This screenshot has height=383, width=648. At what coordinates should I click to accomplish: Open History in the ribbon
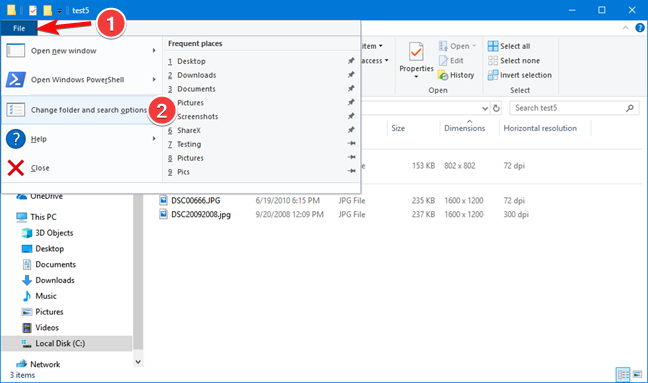456,75
